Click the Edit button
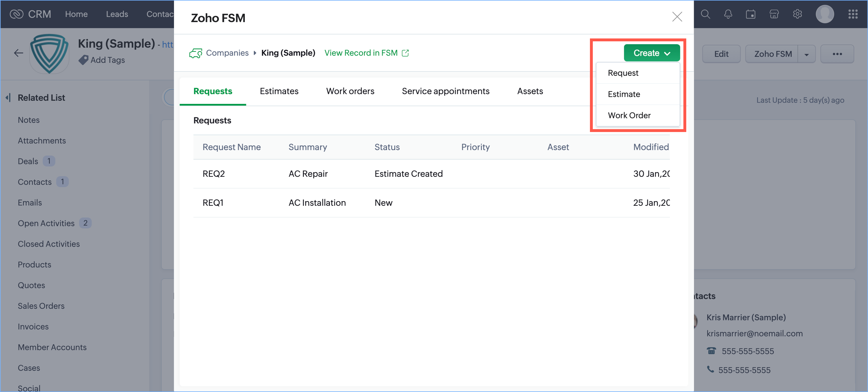Viewport: 868px width, 392px height. coord(721,54)
